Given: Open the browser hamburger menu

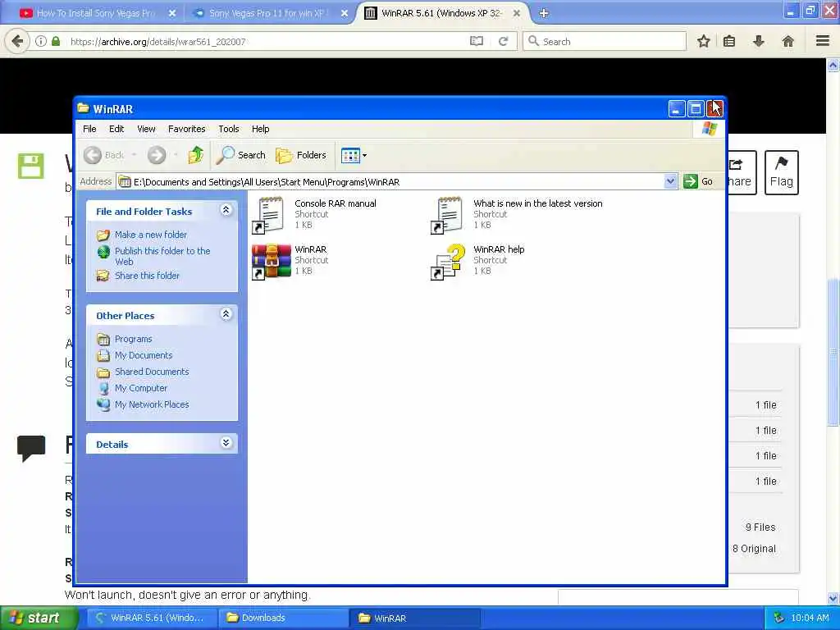Looking at the screenshot, I should point(823,41).
